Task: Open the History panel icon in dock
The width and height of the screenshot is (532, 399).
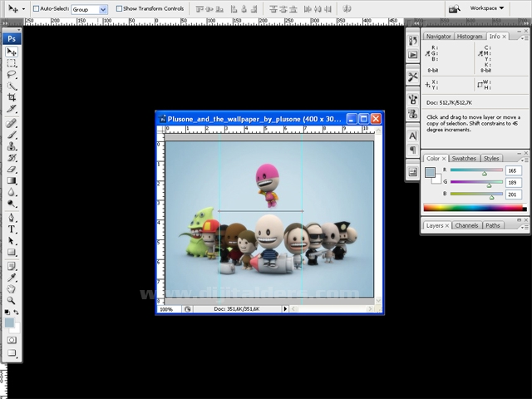Action: pyautogui.click(x=412, y=41)
